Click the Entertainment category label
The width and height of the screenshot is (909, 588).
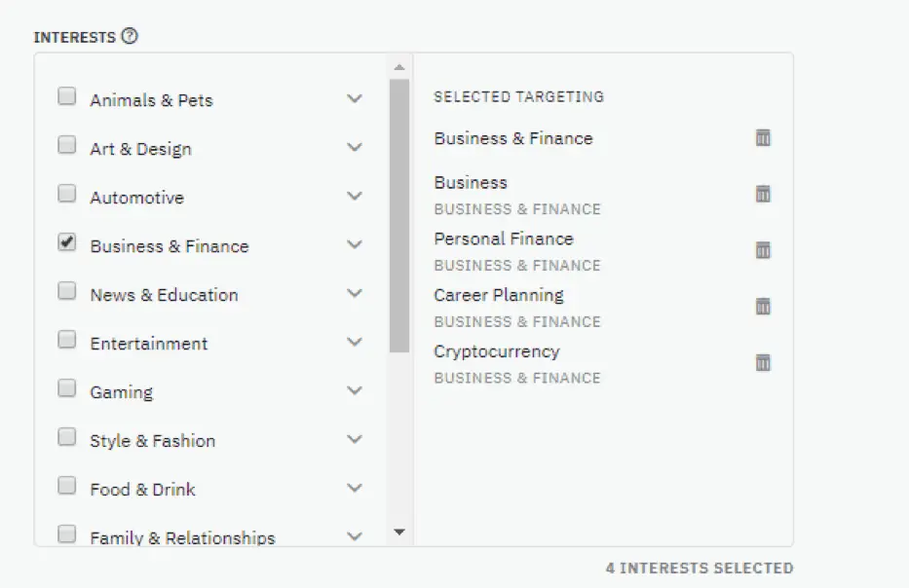(x=149, y=344)
